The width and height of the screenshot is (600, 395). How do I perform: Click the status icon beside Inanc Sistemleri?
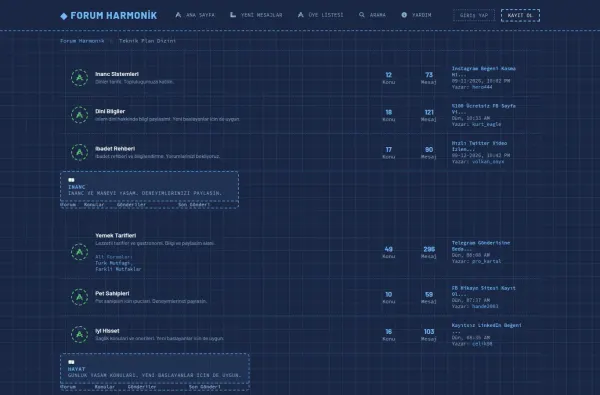click(80, 78)
